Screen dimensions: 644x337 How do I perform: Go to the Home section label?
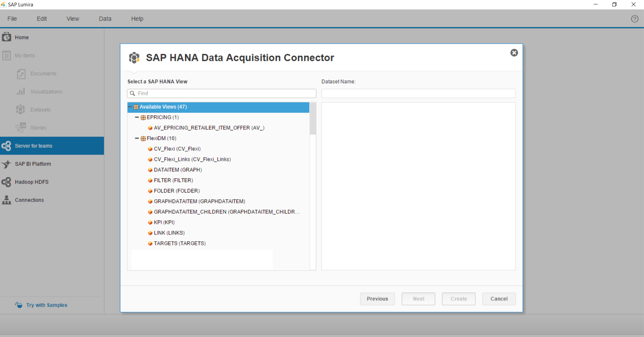22,37
